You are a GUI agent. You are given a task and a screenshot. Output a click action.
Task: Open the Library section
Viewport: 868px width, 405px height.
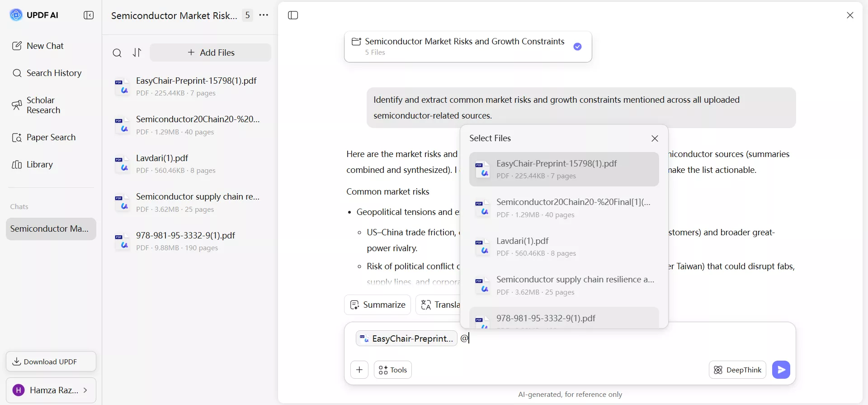(39, 165)
